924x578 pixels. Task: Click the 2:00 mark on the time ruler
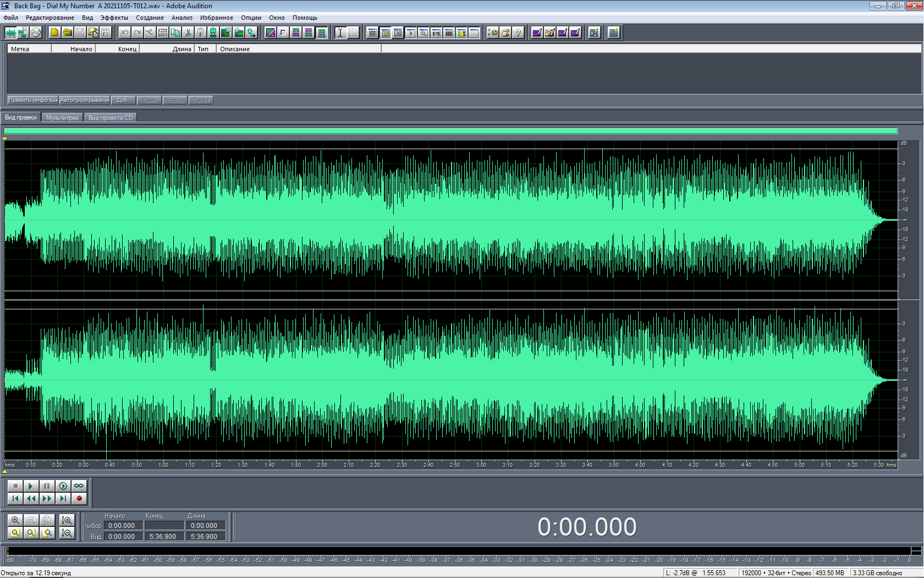pos(322,465)
